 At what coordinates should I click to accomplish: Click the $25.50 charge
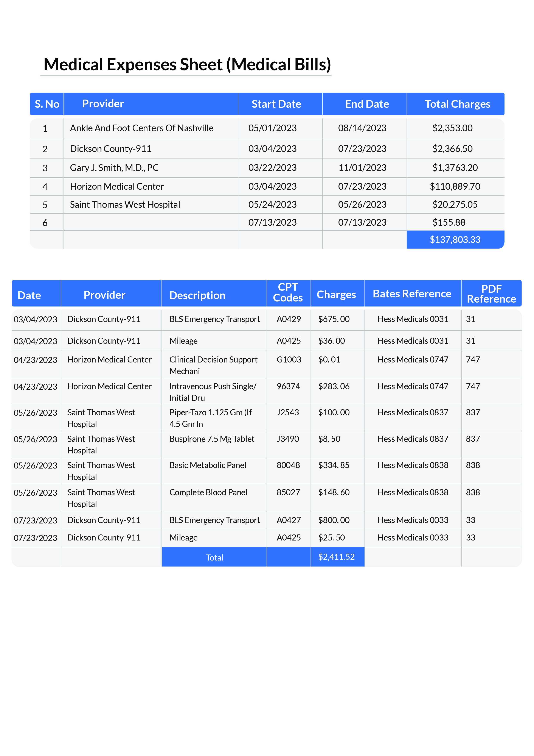pyautogui.click(x=331, y=538)
